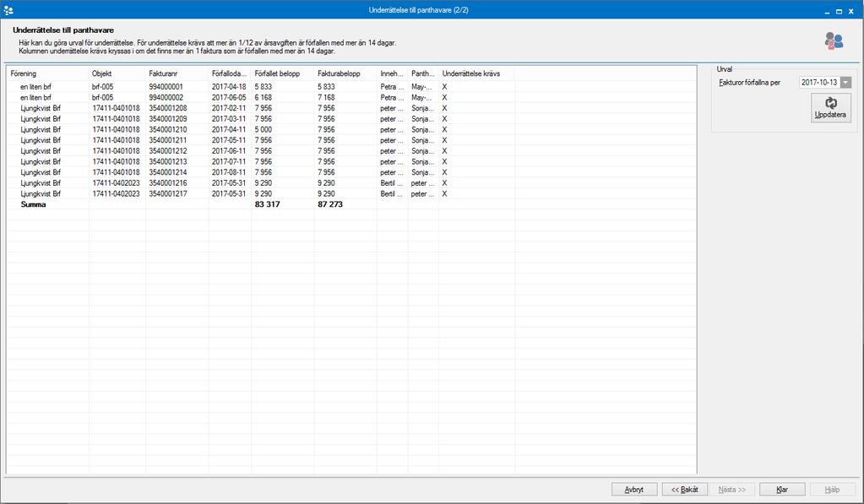864x504 pixels.
Task: Sort by the Förfallet belopp column header
Action: [283, 73]
